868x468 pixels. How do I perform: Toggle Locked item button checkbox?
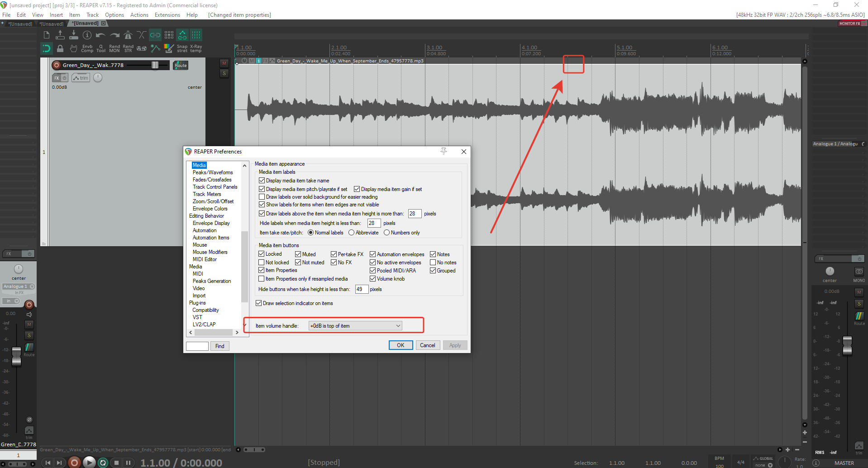coord(261,254)
